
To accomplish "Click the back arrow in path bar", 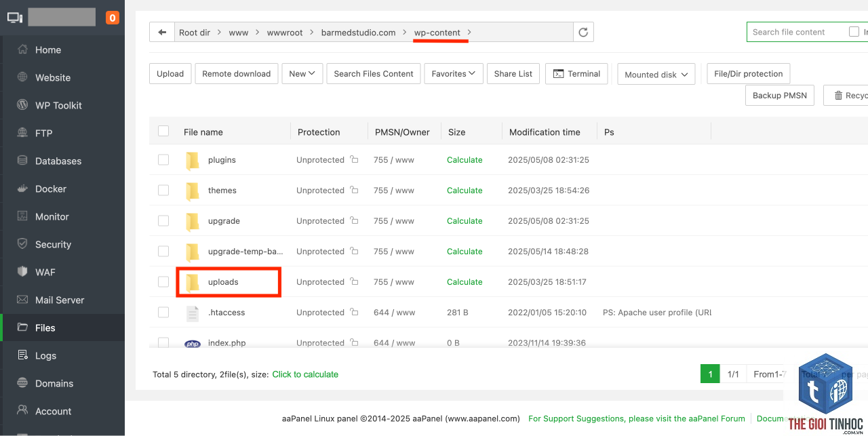I will (161, 32).
